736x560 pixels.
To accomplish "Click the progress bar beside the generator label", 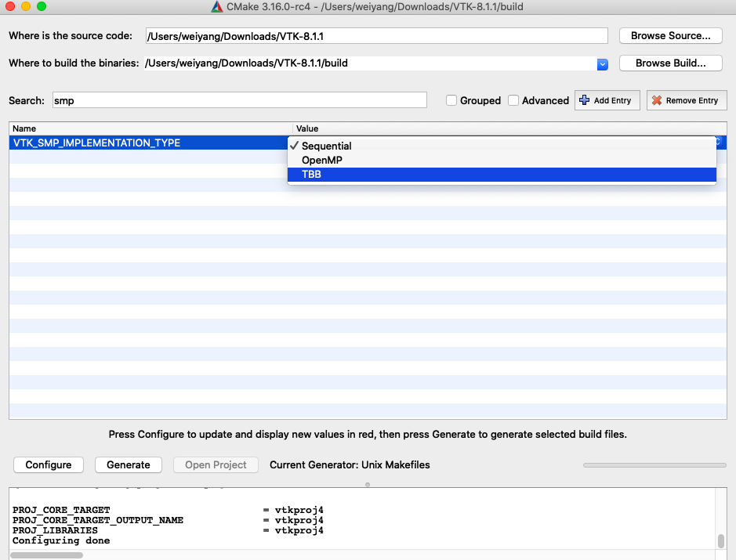I will coord(654,465).
